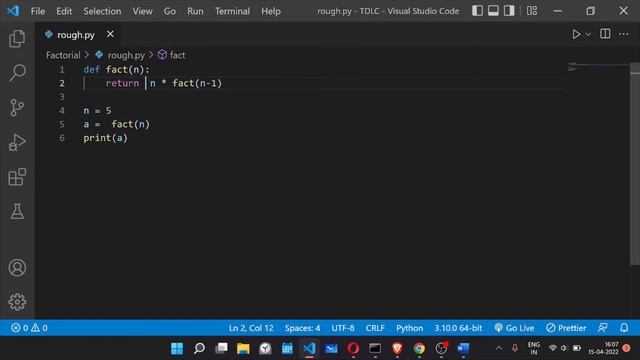640x360 pixels.
Task: Place cursor on the print(a) line
Action: (105, 138)
